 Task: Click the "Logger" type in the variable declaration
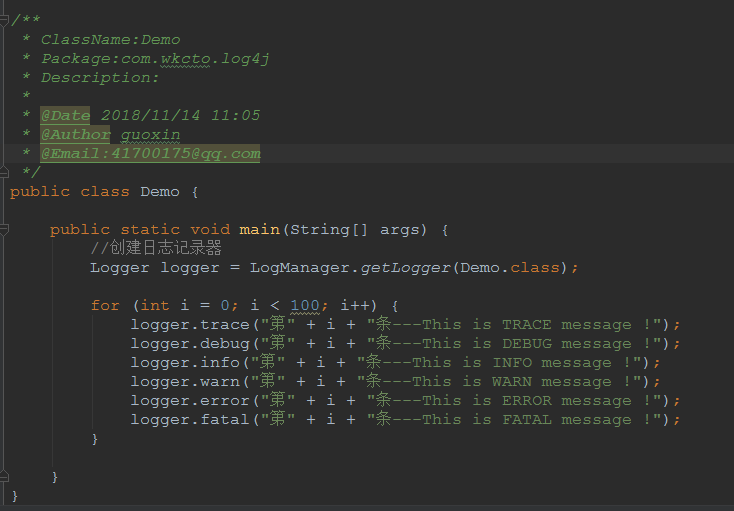coord(120,268)
